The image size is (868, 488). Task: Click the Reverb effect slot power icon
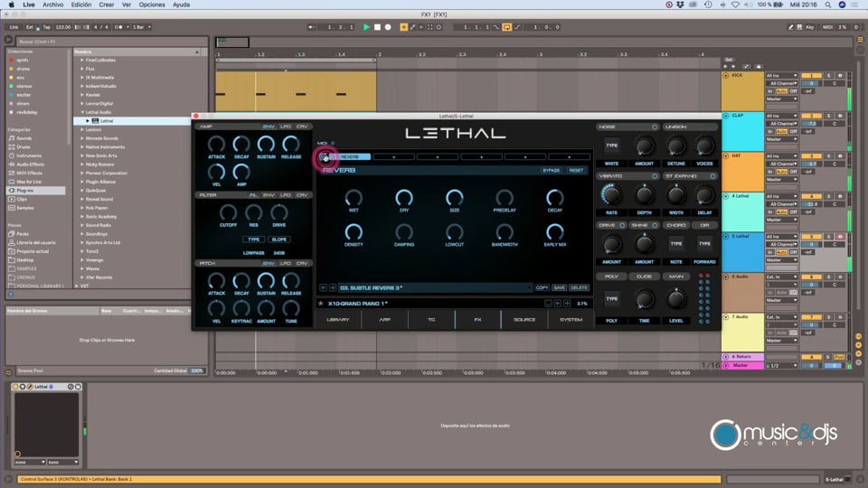tap(325, 157)
